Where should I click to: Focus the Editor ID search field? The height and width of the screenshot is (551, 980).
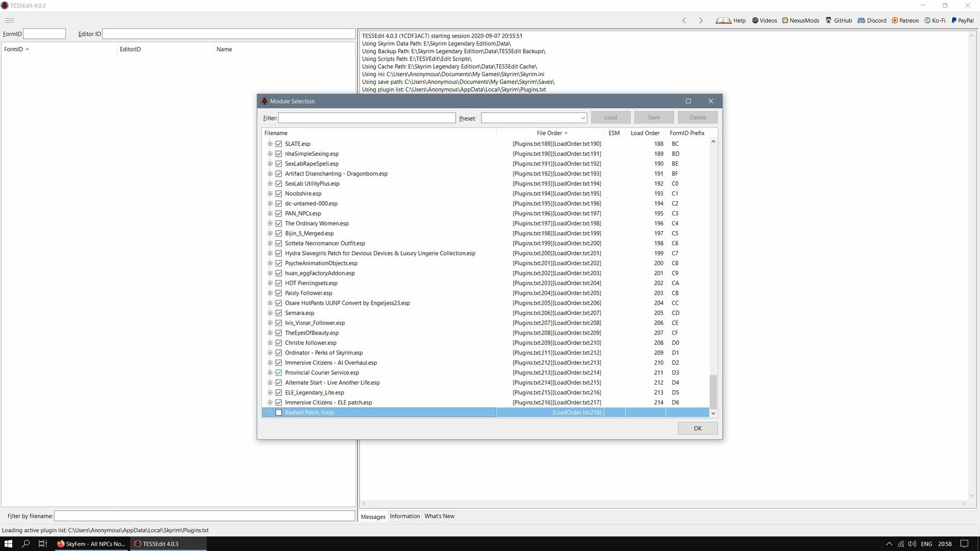click(229, 34)
